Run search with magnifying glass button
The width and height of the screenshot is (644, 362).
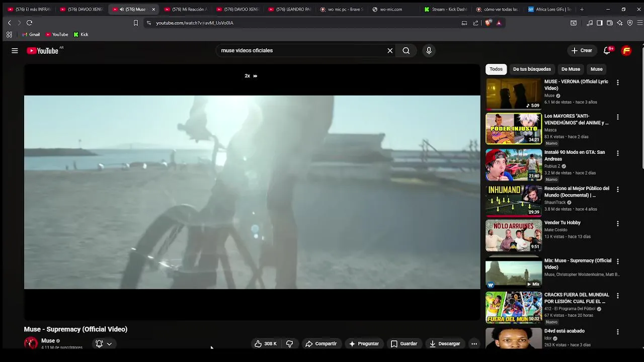[406, 50]
